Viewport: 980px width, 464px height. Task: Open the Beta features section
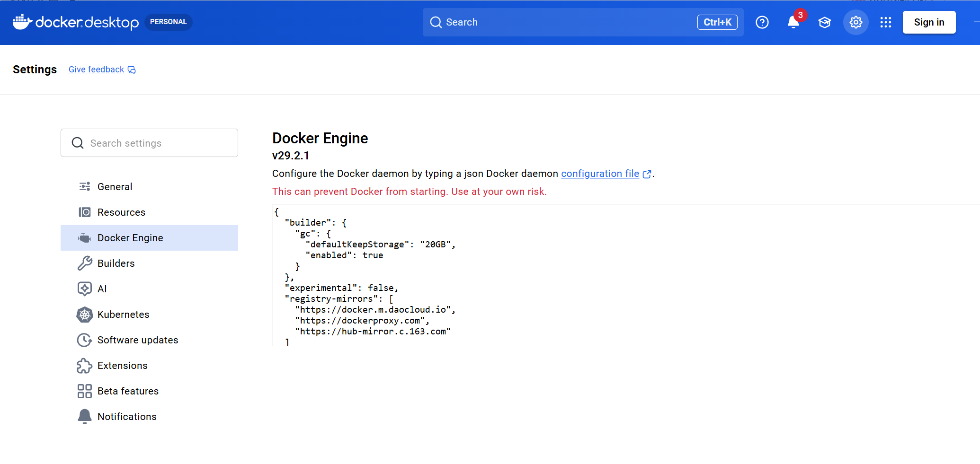[x=149, y=391]
